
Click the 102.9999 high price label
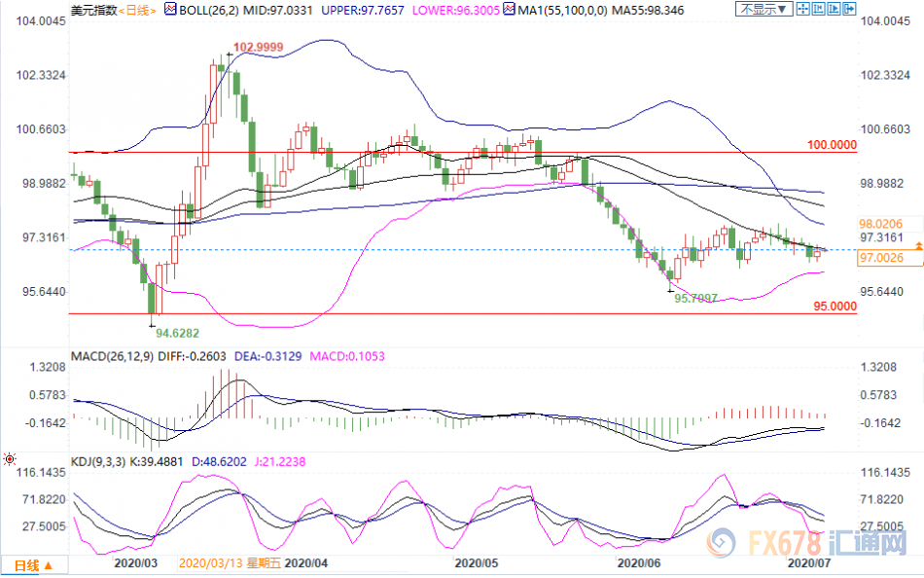point(258,47)
